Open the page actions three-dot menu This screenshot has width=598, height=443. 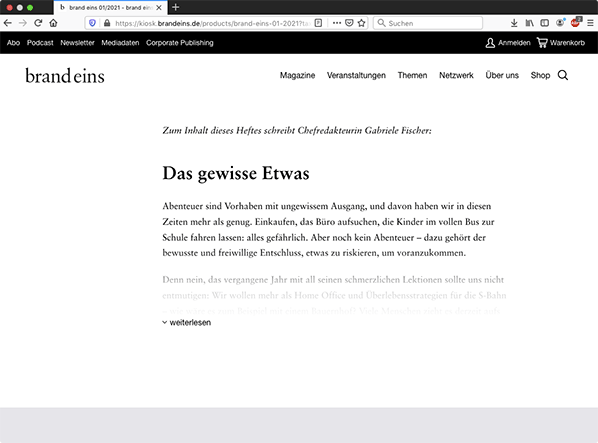pyautogui.click(x=337, y=23)
